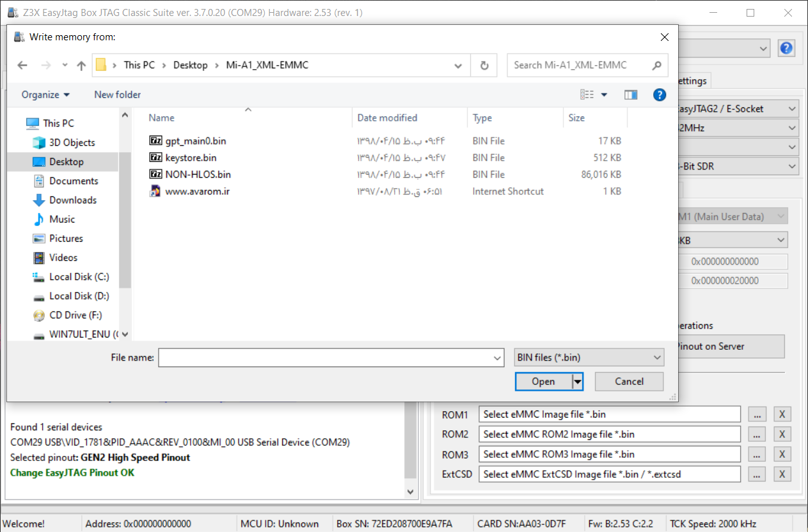
Task: Click Desktop in address breadcrumb
Action: (x=191, y=65)
